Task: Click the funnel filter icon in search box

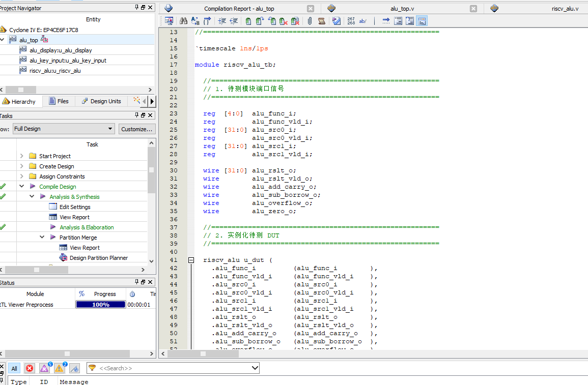Action: coord(92,368)
